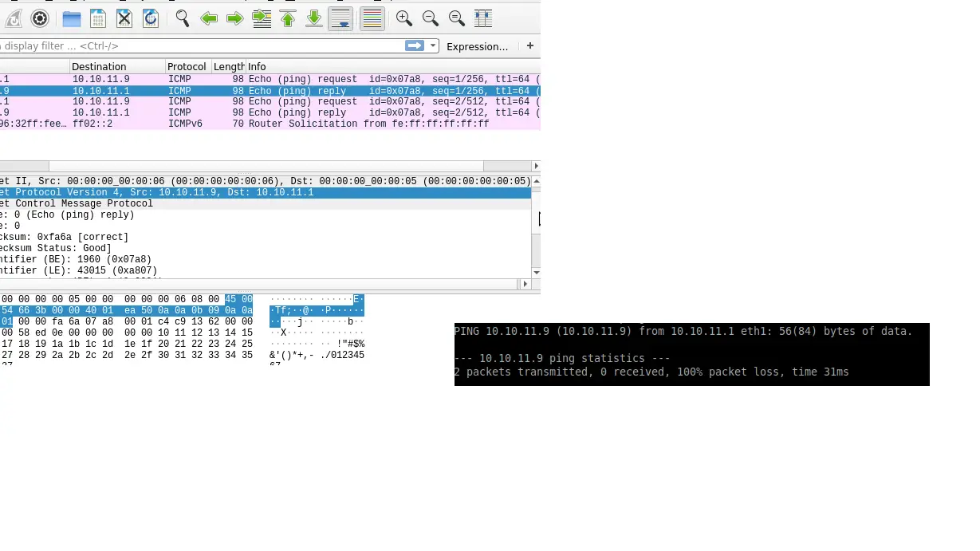Go forward in packet history arrow
Viewport: 980px width, 551px height.
235,18
